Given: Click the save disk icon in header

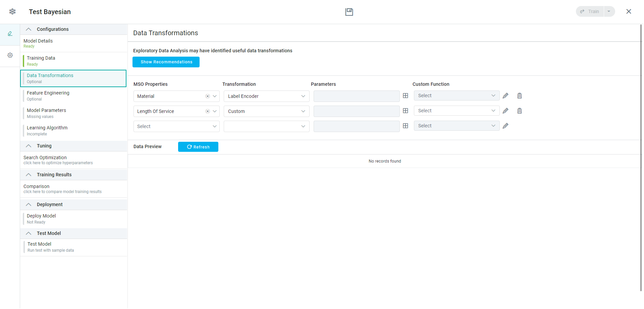Looking at the screenshot, I should tap(349, 12).
